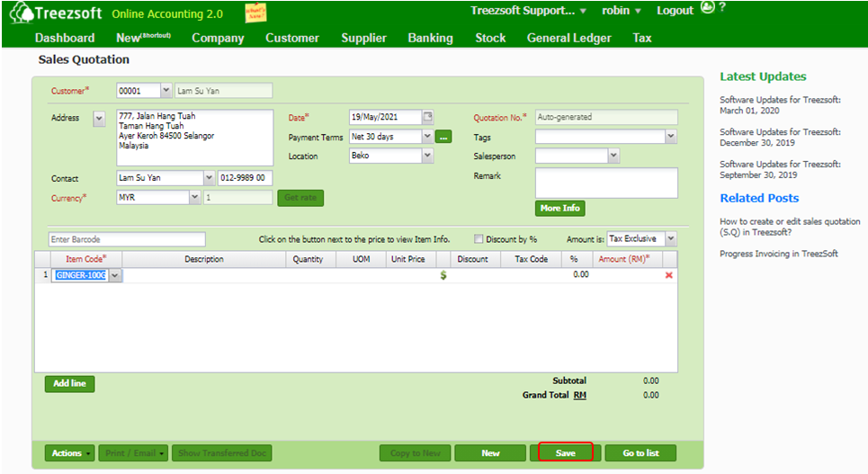This screenshot has height=474, width=868.
Task: Click the Enter Barcode input field
Action: click(127, 239)
